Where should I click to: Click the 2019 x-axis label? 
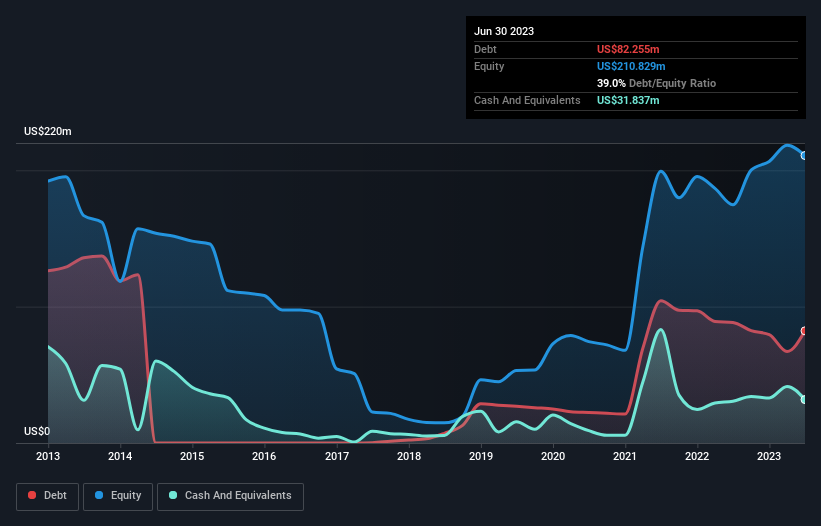click(481, 456)
